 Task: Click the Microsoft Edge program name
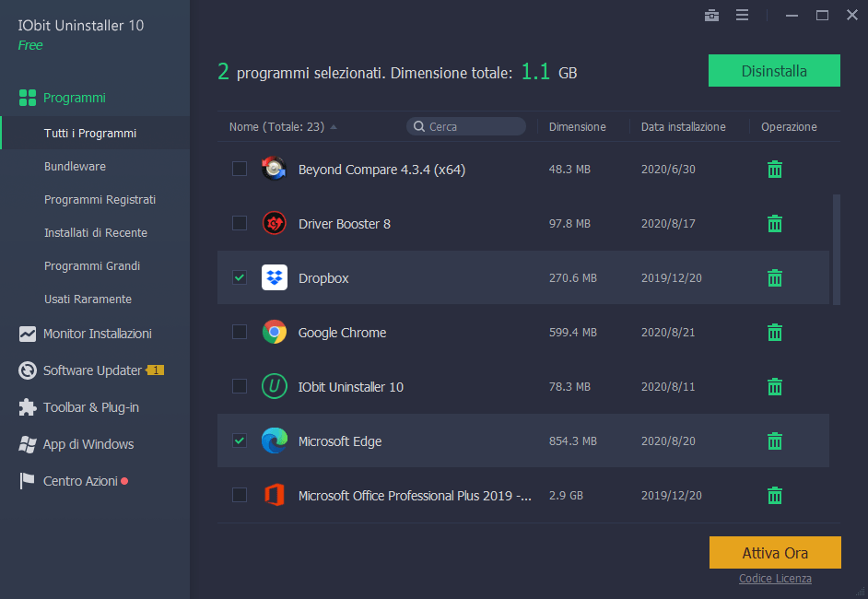(x=340, y=441)
